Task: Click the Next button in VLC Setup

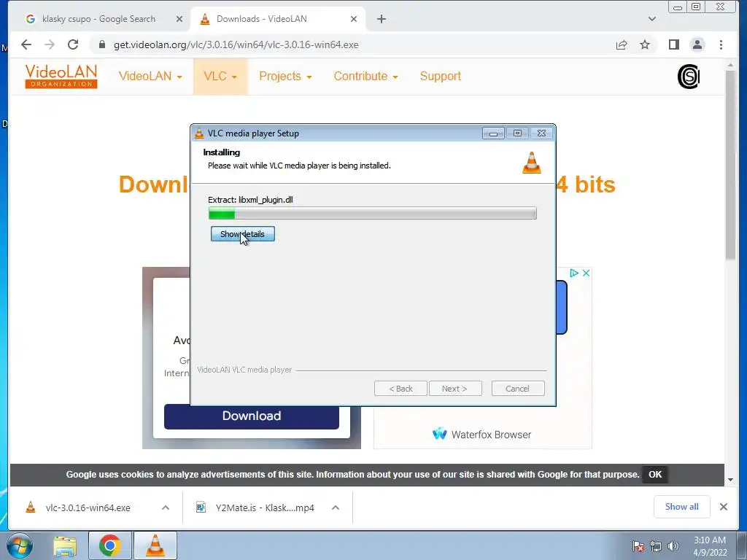Action: point(455,389)
